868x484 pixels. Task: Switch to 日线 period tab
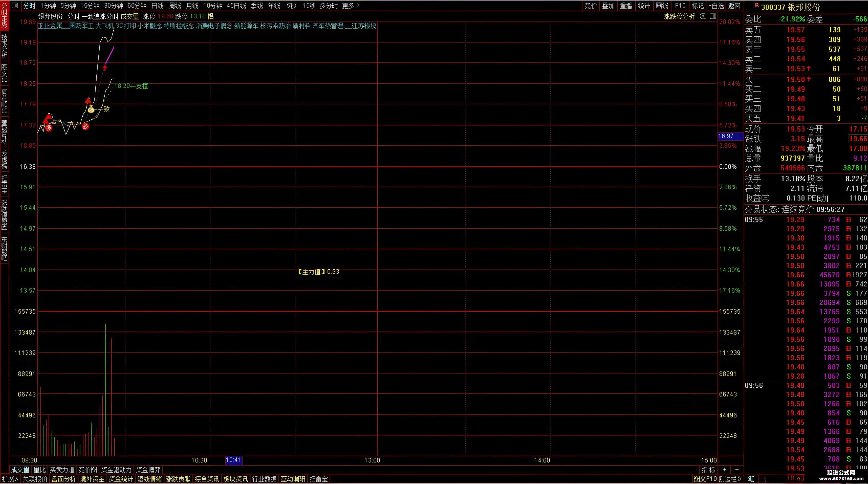(157, 6)
